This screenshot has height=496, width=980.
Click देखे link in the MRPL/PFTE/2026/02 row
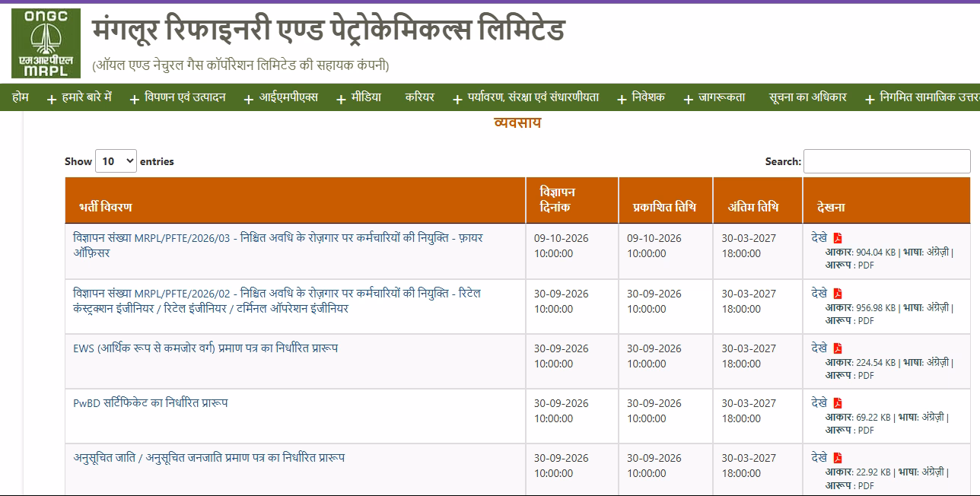(x=819, y=294)
